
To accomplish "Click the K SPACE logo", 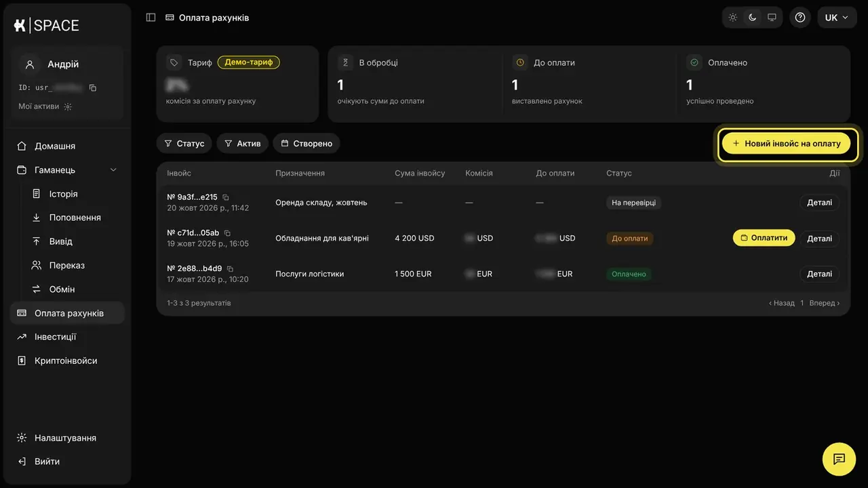I will pyautogui.click(x=46, y=26).
